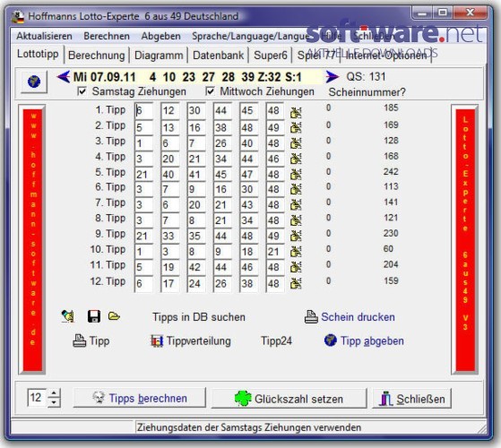Click the hand icon for 11. Tipp
The height and width of the screenshot is (448, 501).
coord(296,267)
